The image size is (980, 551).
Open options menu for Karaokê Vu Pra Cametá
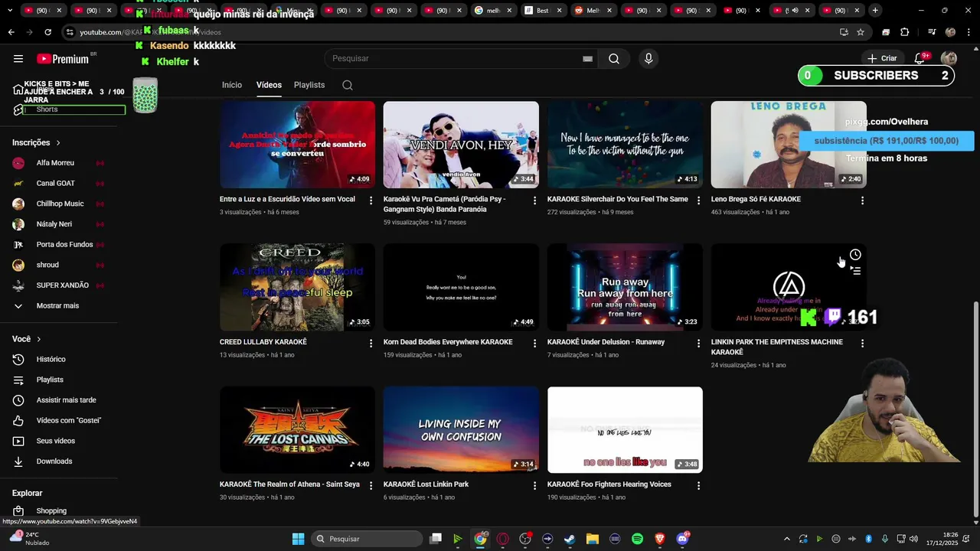coord(534,201)
